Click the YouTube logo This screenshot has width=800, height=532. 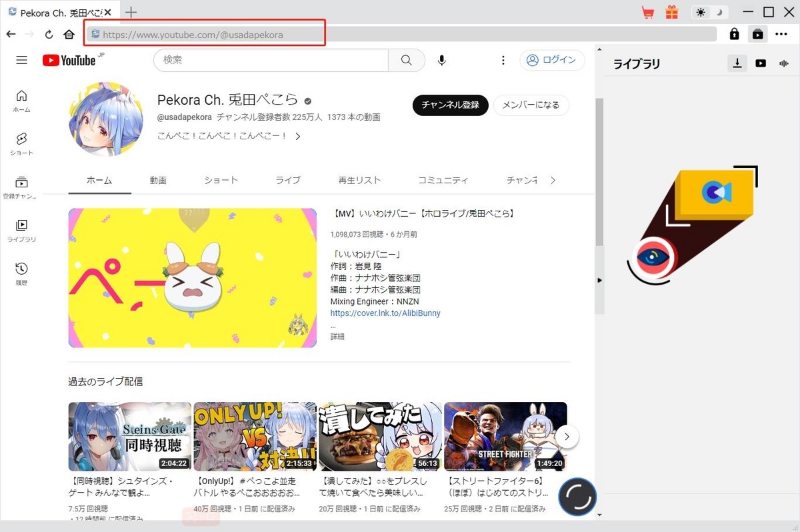[69, 60]
